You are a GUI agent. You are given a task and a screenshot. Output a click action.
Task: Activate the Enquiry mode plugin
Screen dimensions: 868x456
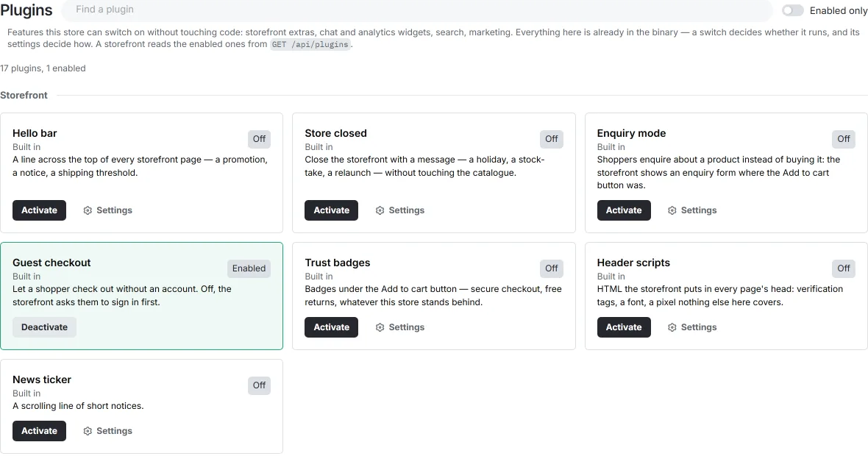point(624,210)
